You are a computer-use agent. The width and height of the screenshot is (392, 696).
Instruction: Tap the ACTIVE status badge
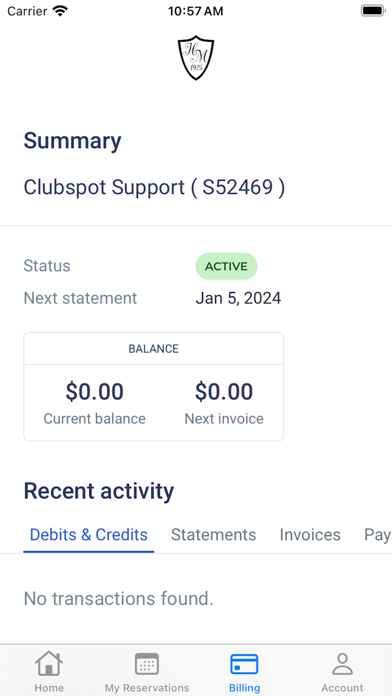[226, 266]
